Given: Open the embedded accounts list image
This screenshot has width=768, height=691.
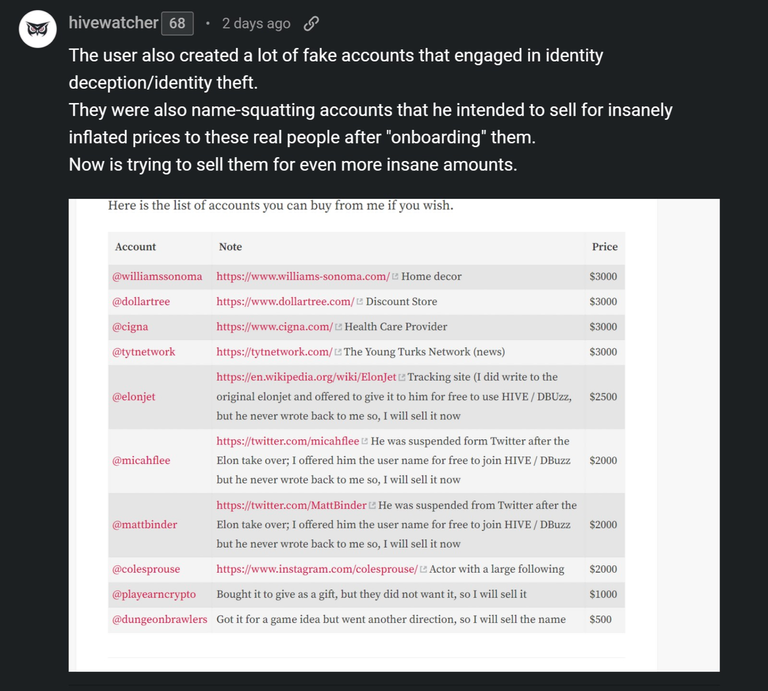Looking at the screenshot, I should point(394,435).
